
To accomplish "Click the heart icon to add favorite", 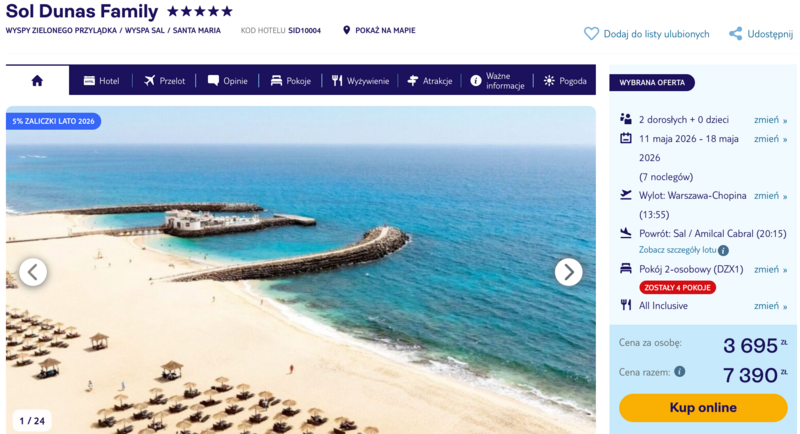I will pos(591,34).
